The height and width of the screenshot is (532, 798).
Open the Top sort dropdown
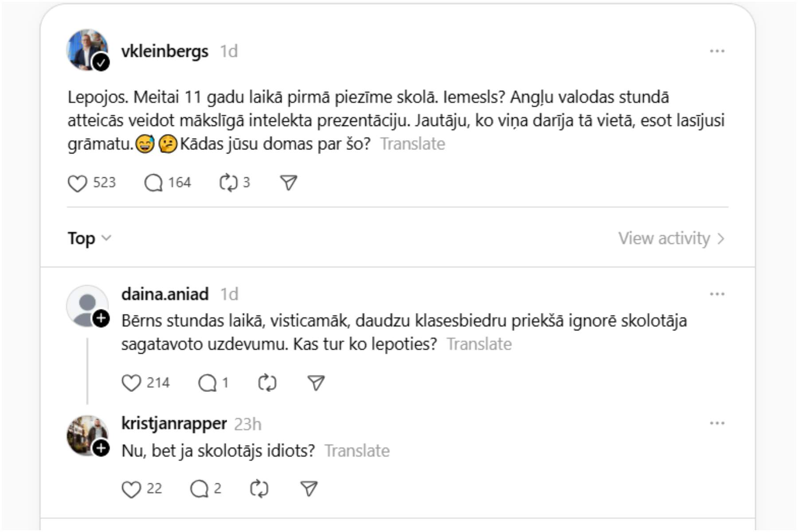pyautogui.click(x=89, y=239)
